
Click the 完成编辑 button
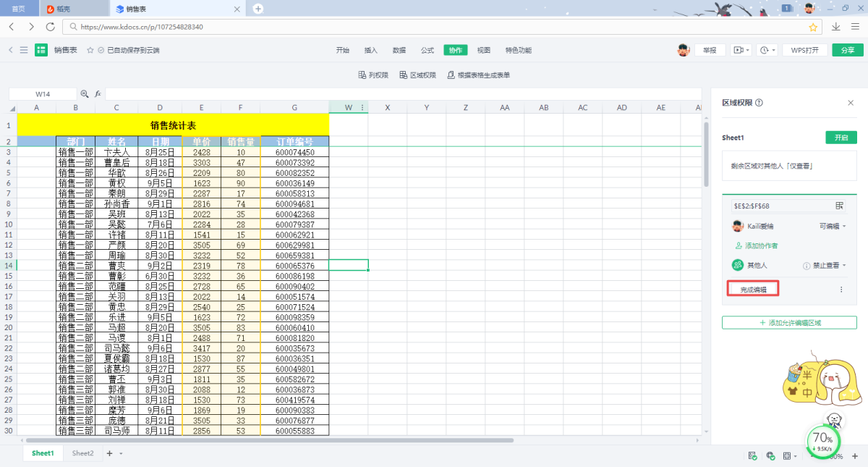[753, 290]
